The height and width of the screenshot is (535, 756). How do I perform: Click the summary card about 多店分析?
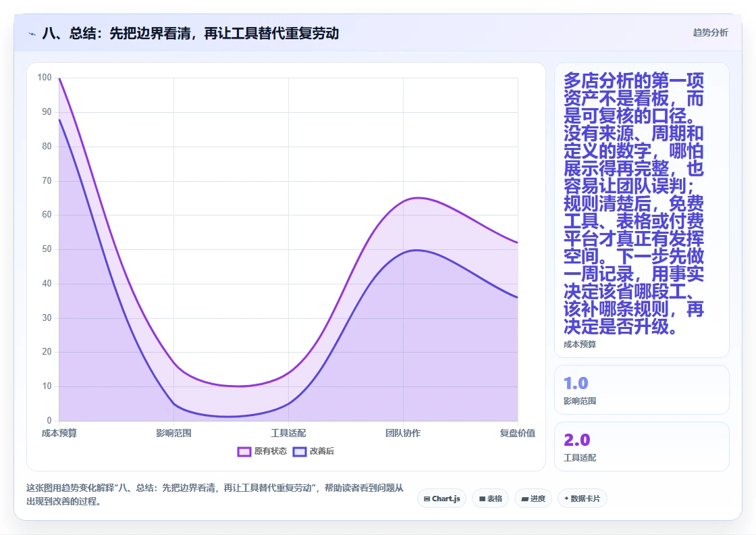coord(642,210)
